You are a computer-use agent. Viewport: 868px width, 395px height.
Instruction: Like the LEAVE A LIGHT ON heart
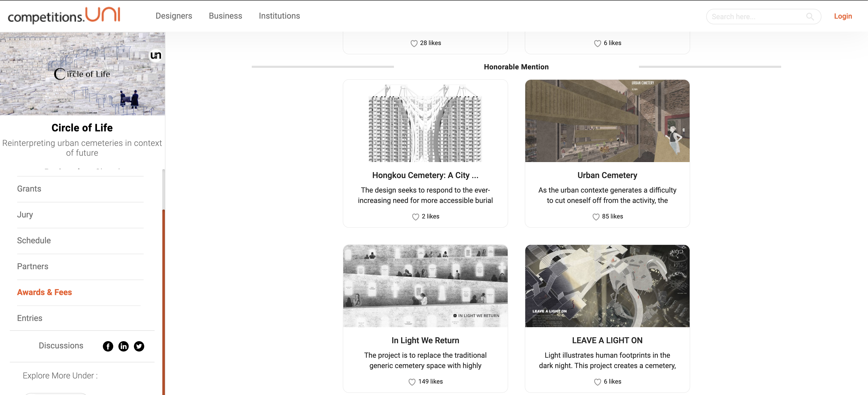click(597, 382)
